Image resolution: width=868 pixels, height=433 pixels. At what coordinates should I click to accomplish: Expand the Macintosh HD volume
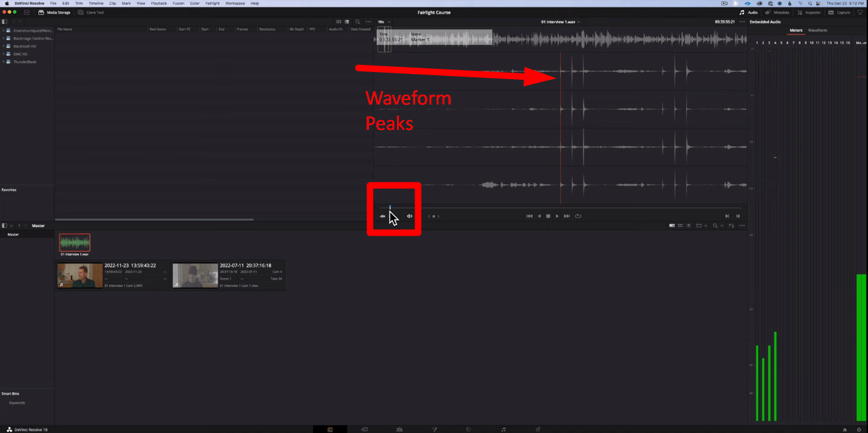[x=3, y=46]
